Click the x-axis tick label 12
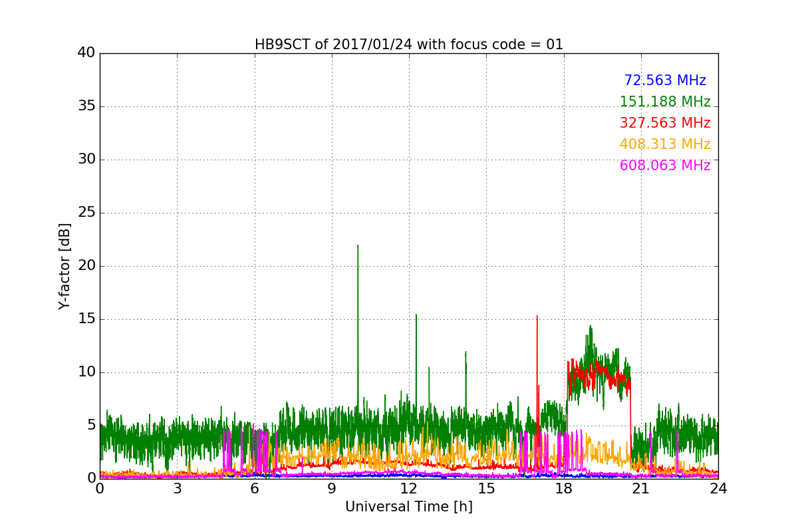Viewport: 798px width, 532px height. 409,488
